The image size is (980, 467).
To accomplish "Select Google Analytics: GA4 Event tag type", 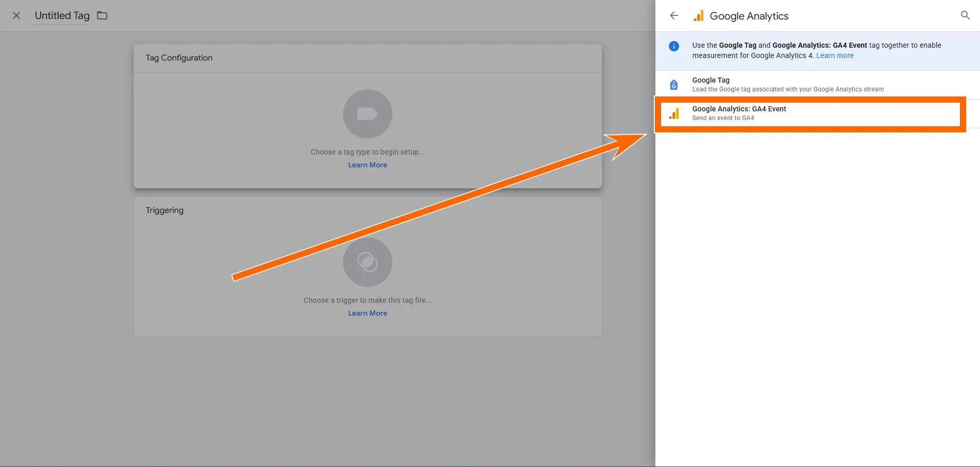I will (x=739, y=109).
